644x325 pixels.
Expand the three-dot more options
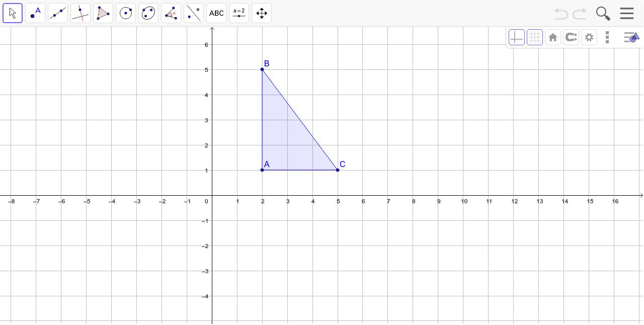(607, 37)
